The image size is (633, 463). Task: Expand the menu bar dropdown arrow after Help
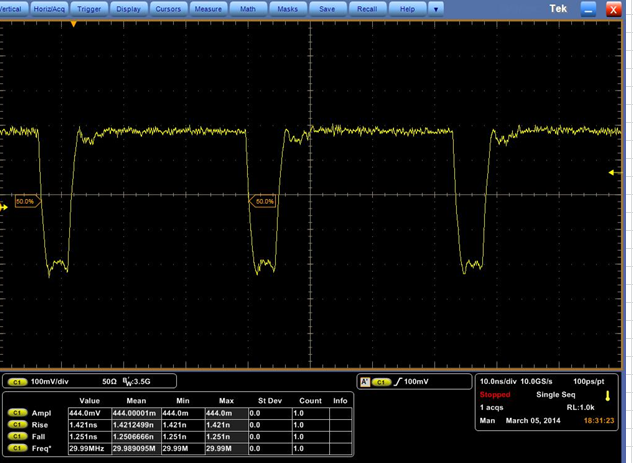point(436,8)
